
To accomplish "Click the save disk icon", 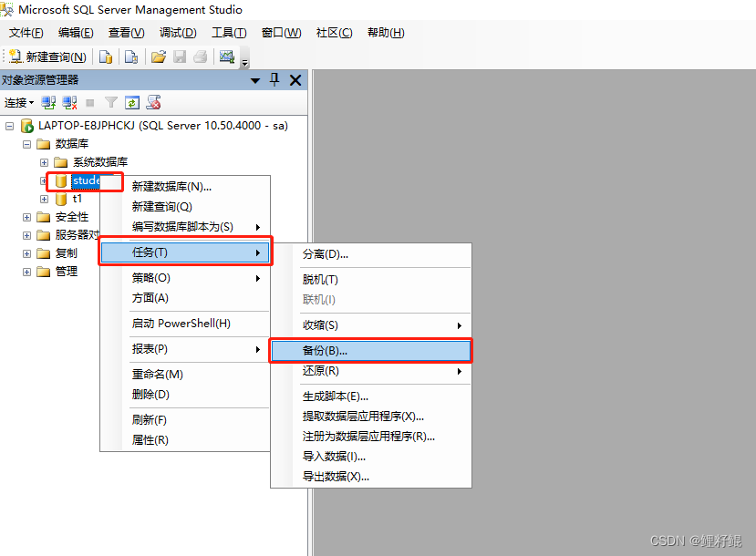I will pos(180,57).
